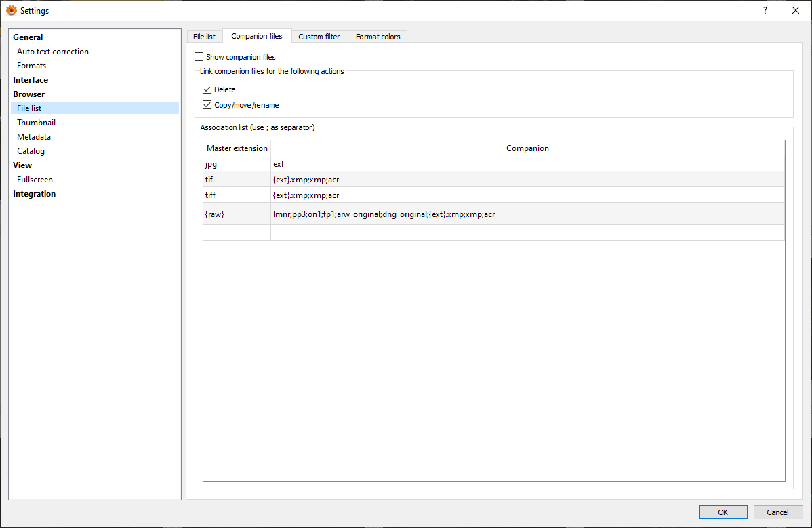Viewport: 812px width, 528px height.
Task: Open the Custom filter tab
Action: pyautogui.click(x=319, y=37)
